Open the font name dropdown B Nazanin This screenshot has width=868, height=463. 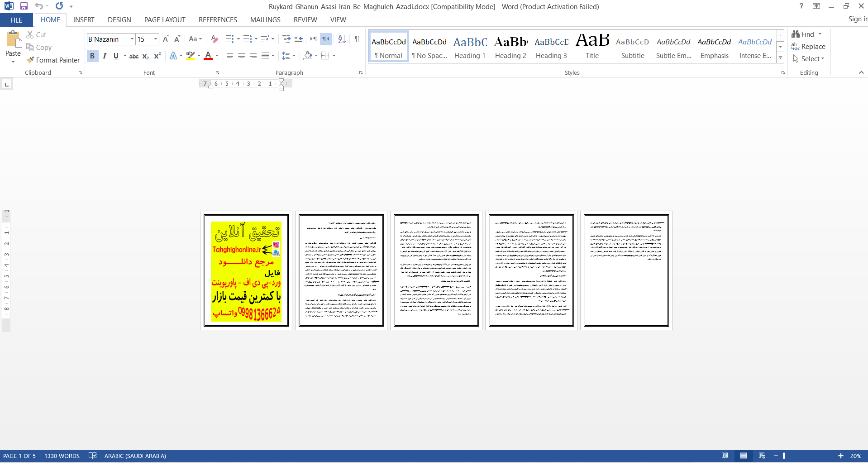pyautogui.click(x=132, y=39)
